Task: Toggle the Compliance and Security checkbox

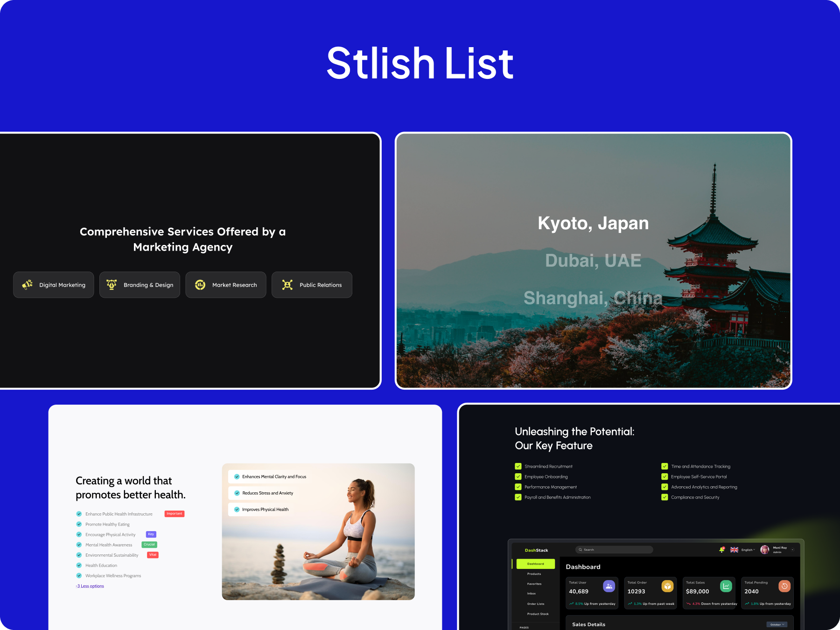Action: tap(665, 497)
